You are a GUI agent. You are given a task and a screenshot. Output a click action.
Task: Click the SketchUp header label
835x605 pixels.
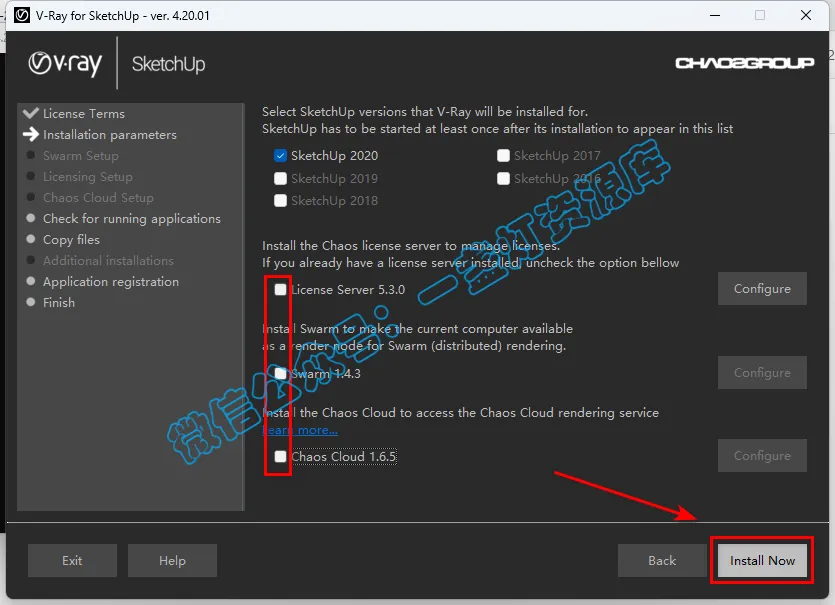pyautogui.click(x=168, y=64)
